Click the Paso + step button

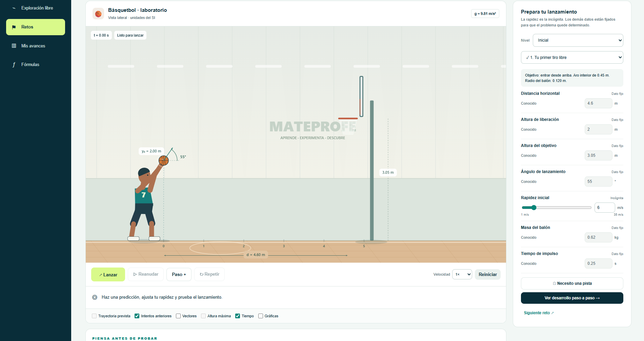(x=179, y=274)
